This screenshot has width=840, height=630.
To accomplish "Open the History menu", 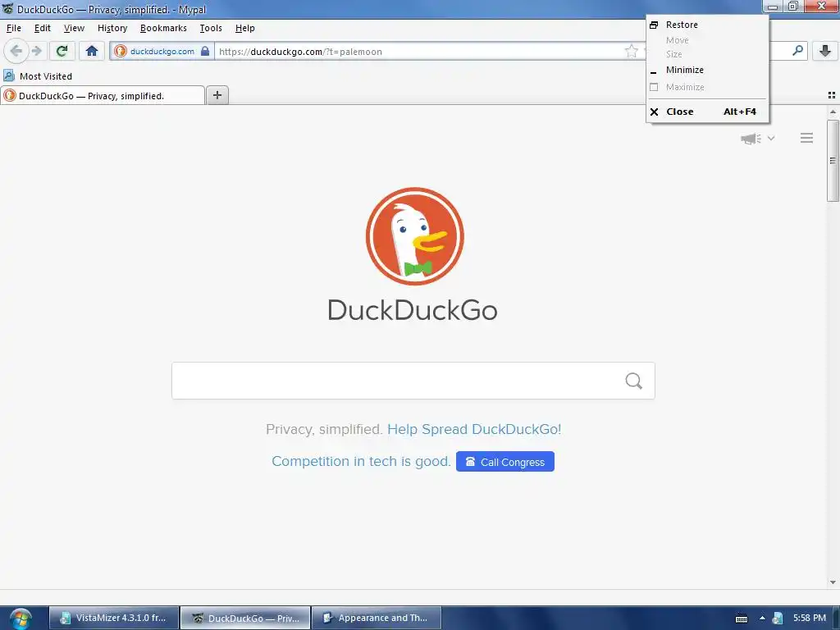I will (112, 28).
